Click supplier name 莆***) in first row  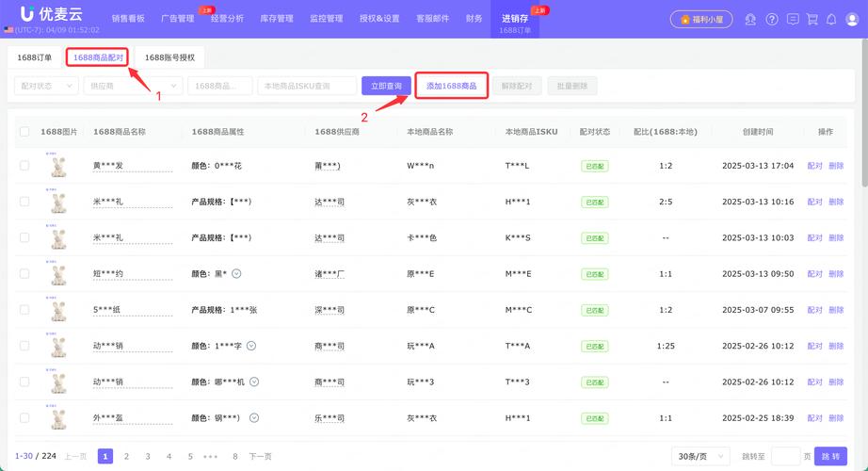click(328, 166)
